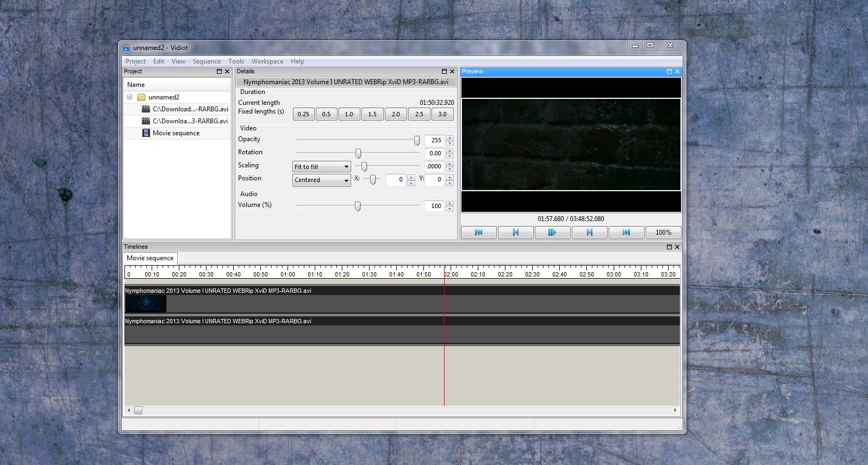The height and width of the screenshot is (465, 868).
Task: Select the unnamed2 folder icon
Action: 141,97
